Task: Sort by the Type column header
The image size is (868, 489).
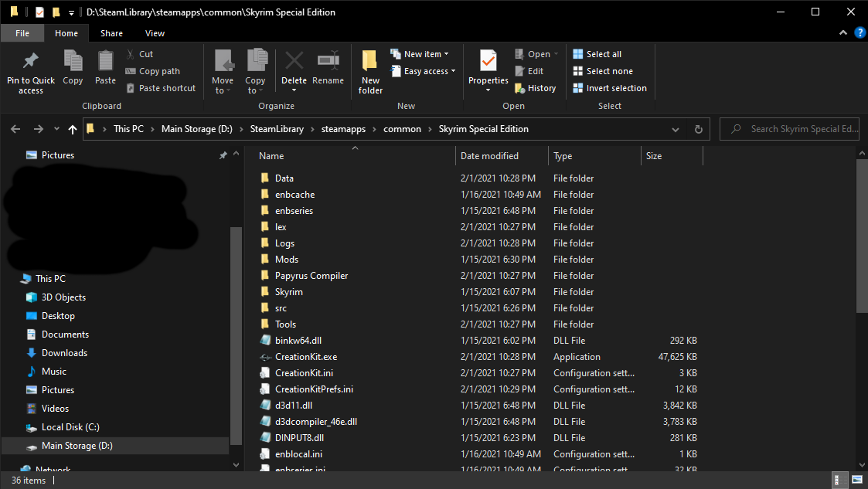Action: point(594,156)
